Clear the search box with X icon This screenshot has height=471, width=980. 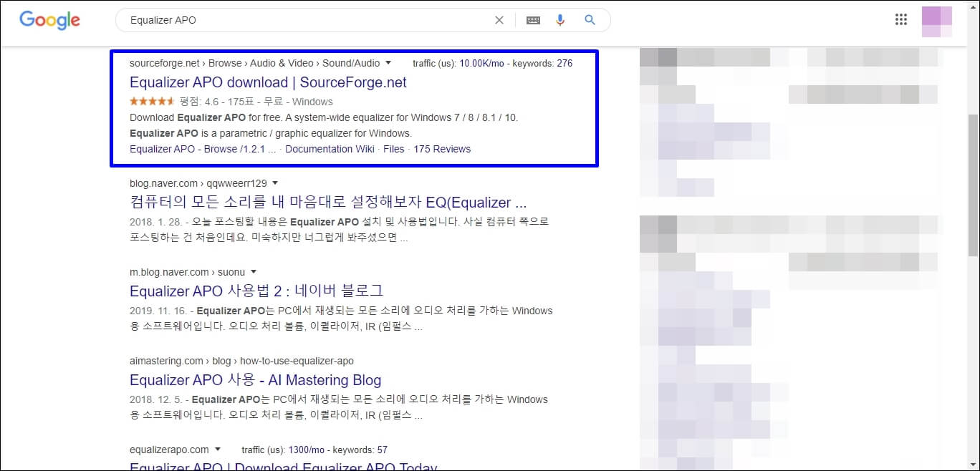pos(499,20)
